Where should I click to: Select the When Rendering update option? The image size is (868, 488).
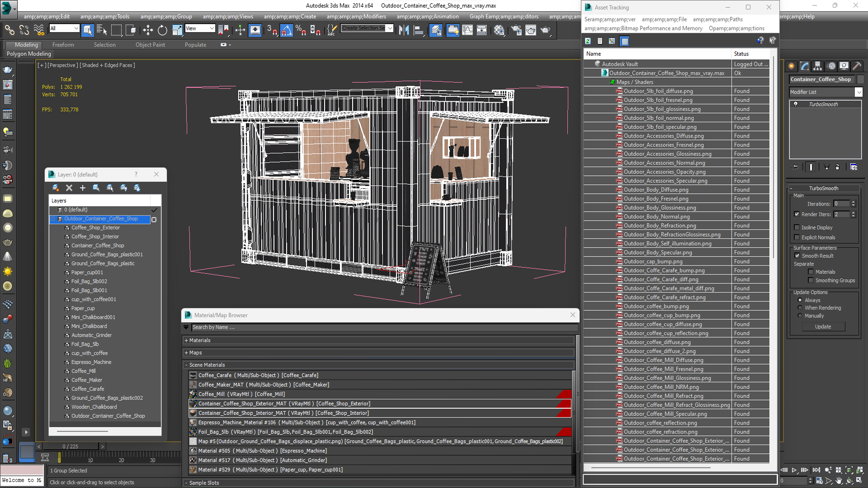(800, 308)
